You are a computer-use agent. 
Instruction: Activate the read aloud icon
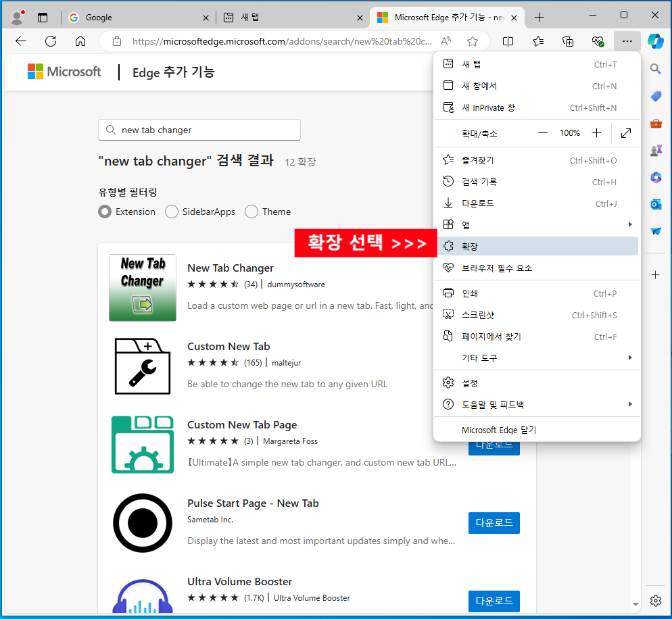point(446,41)
